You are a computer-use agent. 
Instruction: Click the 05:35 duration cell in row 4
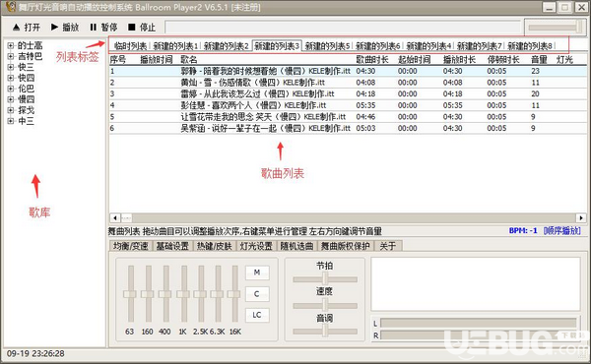[x=365, y=105]
